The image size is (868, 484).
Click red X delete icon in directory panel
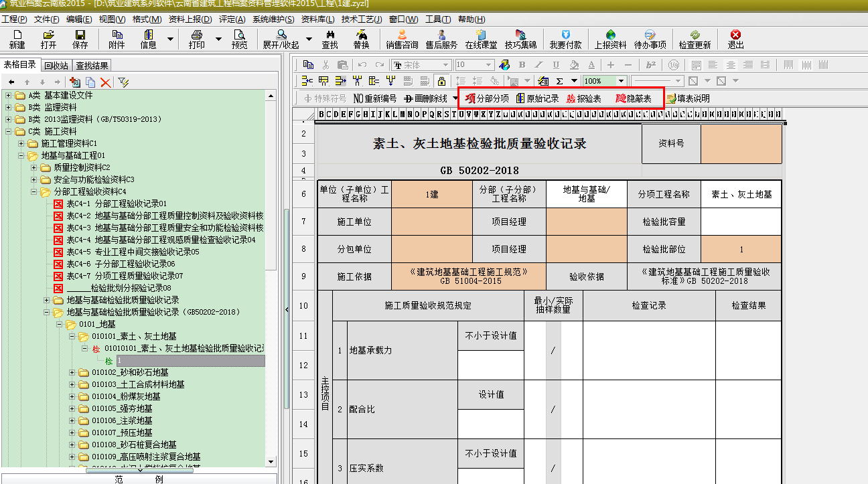click(x=105, y=82)
